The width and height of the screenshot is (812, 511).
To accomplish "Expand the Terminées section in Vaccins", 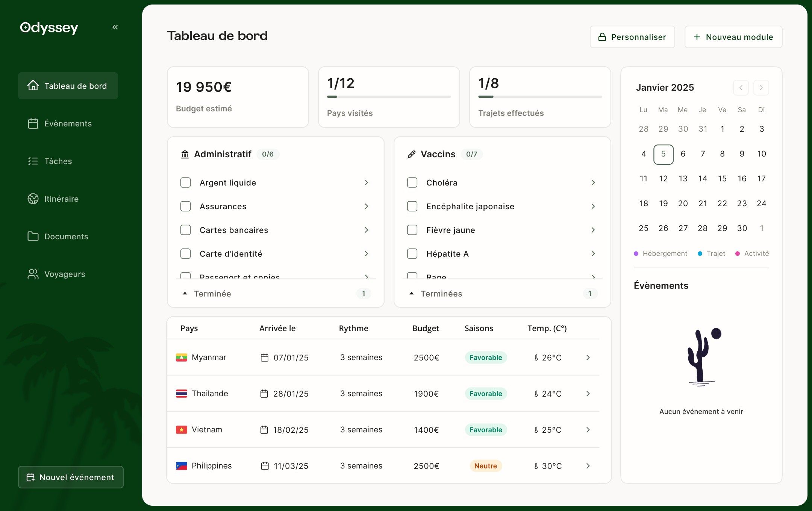I will pos(441,294).
